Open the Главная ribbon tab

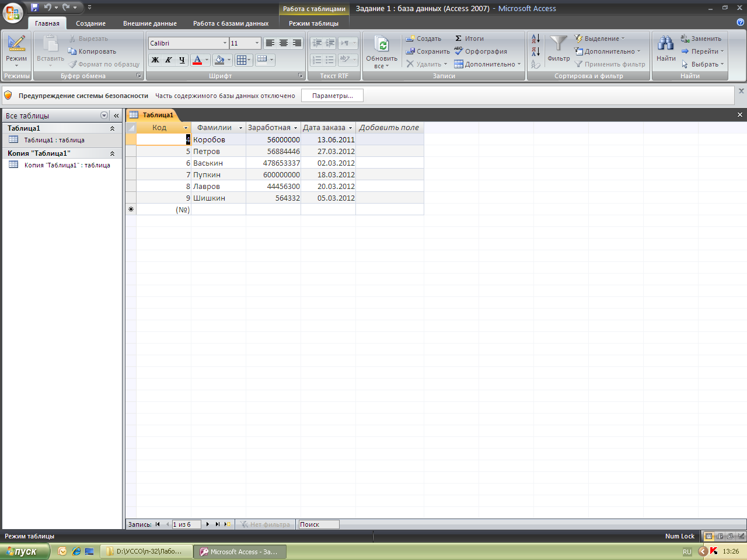(47, 23)
